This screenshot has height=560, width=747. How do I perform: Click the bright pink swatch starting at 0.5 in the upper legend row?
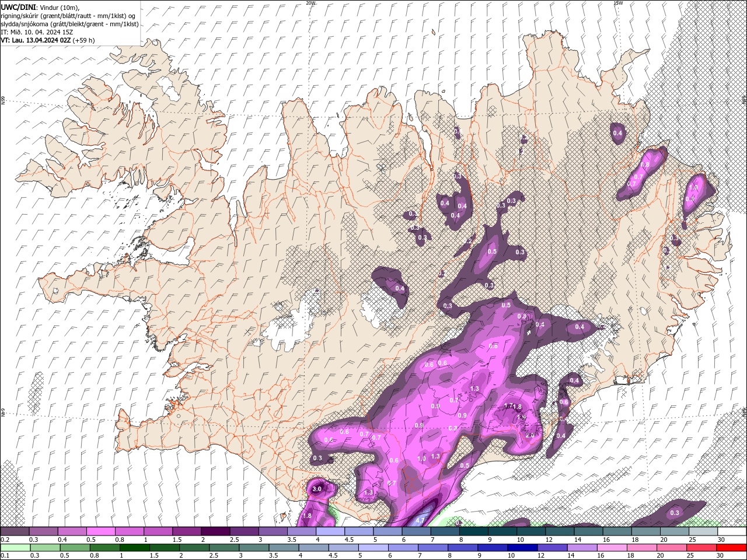coord(100,531)
